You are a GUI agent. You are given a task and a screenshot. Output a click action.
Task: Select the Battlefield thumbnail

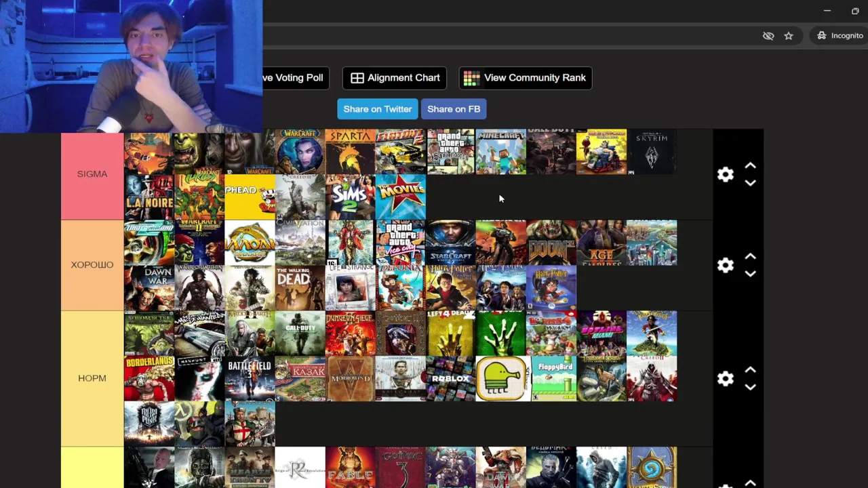(250, 379)
